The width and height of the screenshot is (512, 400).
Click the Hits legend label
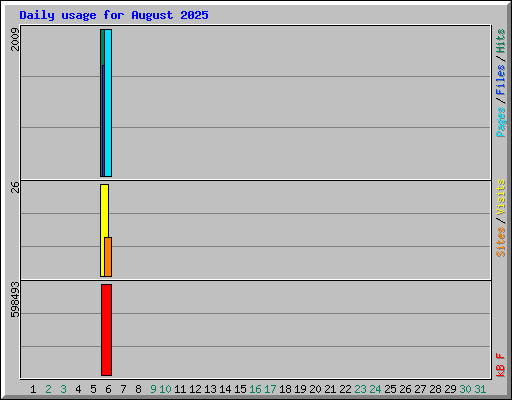pyautogui.click(x=500, y=41)
